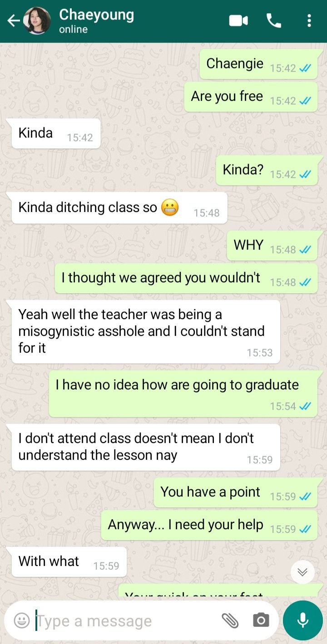Open contact info via Chaeyoung name
Screen dimensions: 327x644
click(x=96, y=15)
